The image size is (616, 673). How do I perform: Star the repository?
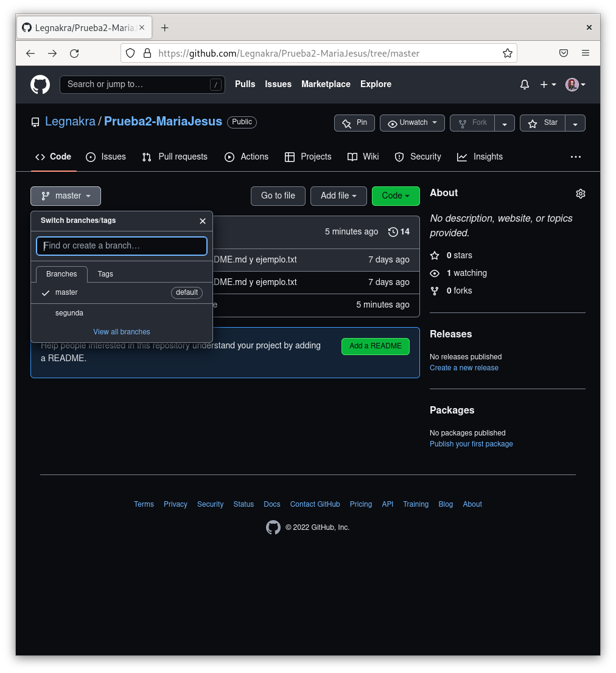coord(542,123)
